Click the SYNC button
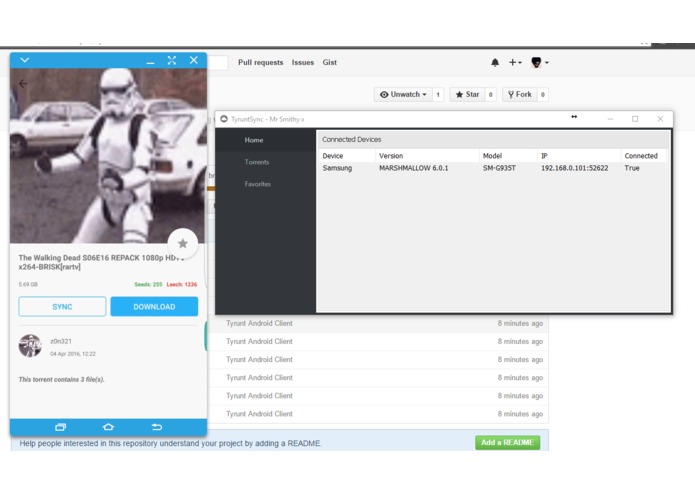 coord(62,307)
